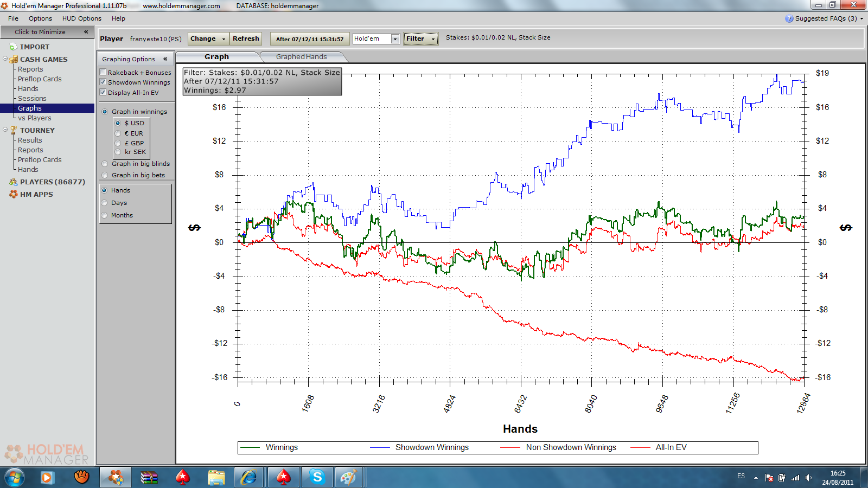868x488 pixels.
Task: Toggle Showdown Winnings checkbox
Action: coord(103,82)
